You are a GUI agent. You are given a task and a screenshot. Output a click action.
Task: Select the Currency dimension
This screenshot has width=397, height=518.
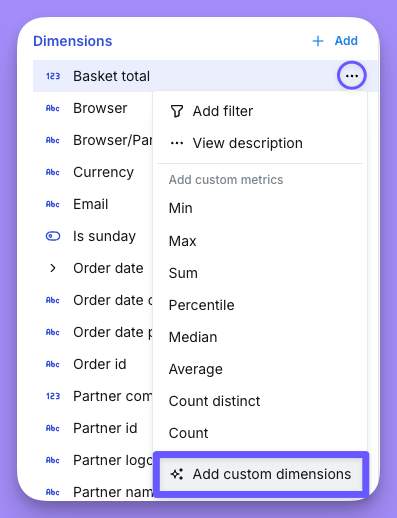coord(103,172)
